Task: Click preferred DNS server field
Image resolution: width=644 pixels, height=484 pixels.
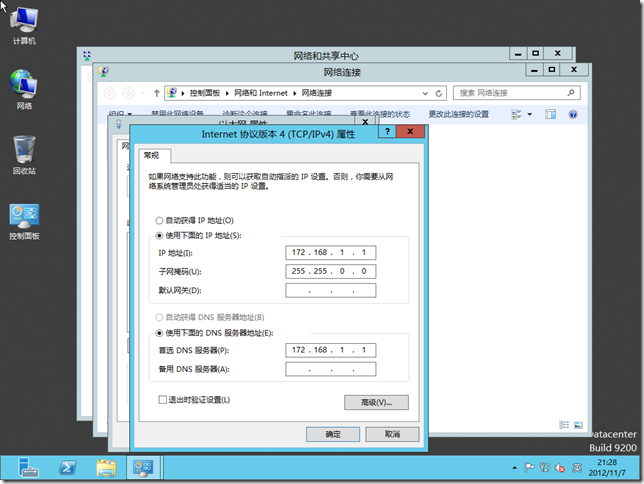Action: click(x=331, y=350)
